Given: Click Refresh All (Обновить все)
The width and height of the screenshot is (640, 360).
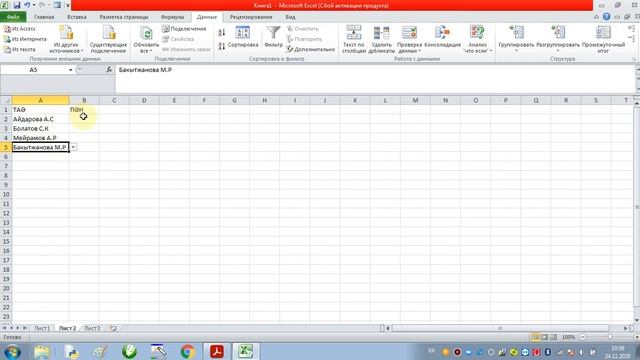Looking at the screenshot, I should (x=146, y=39).
